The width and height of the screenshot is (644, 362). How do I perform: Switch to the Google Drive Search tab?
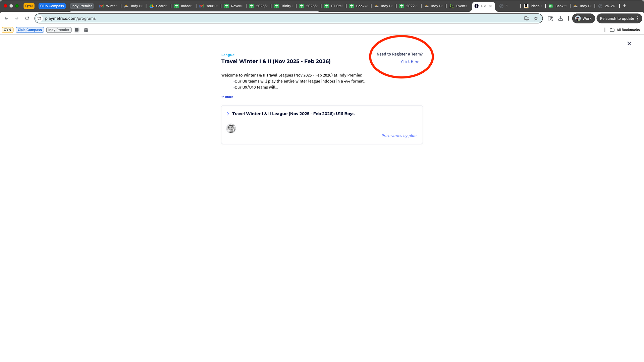click(158, 6)
